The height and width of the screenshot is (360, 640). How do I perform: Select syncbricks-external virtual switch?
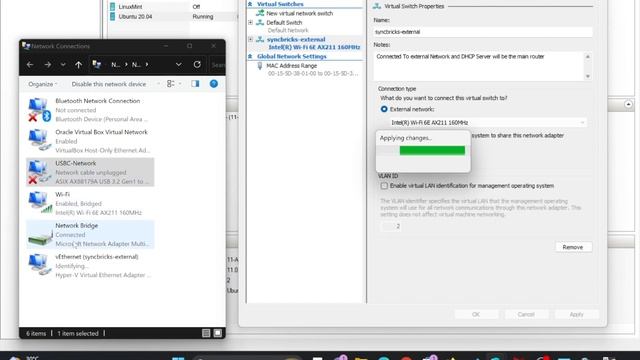point(296,40)
